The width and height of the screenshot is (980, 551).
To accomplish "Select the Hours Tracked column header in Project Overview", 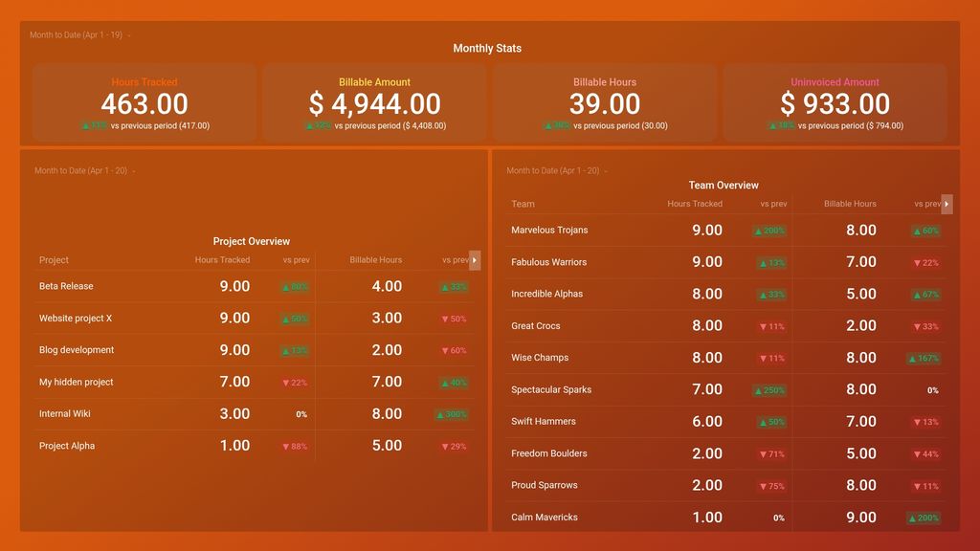I will point(223,260).
